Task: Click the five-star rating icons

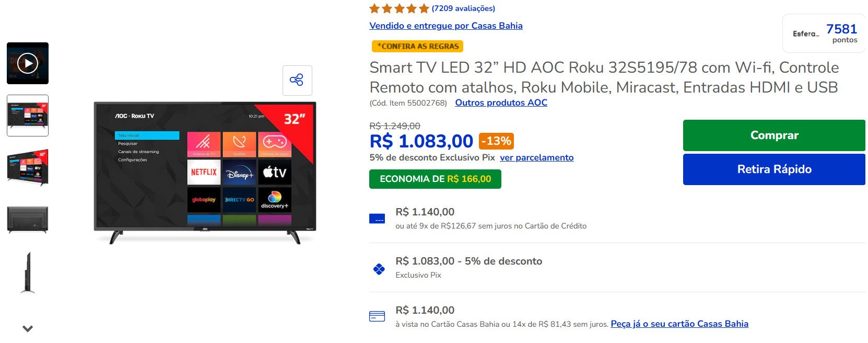Action: [399, 8]
